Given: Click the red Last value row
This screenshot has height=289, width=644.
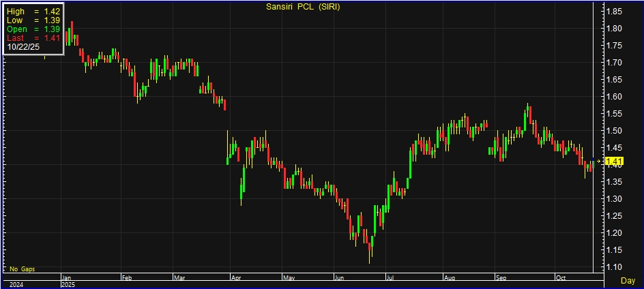Looking at the screenshot, I should click(x=33, y=39).
